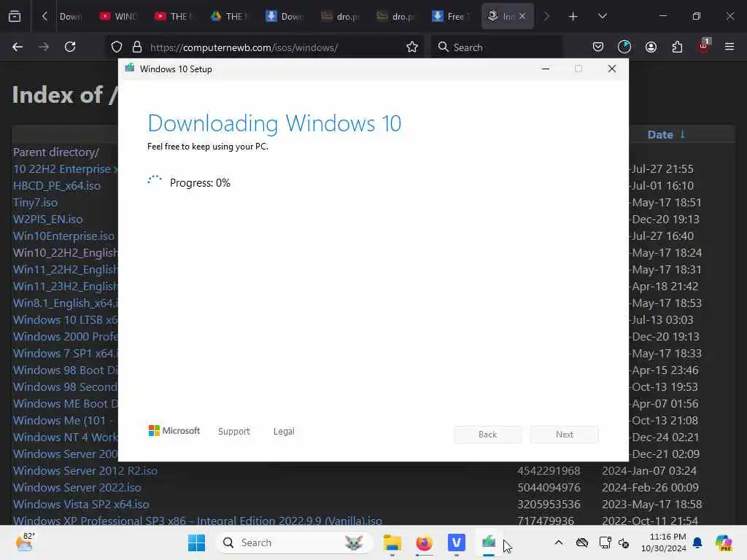Open HBCD_PE_x64.iso link
The image size is (747, 560).
pos(57,186)
